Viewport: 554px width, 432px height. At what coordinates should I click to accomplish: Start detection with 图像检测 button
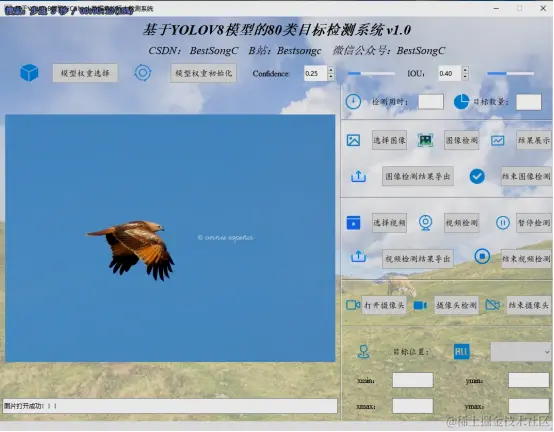(461, 140)
